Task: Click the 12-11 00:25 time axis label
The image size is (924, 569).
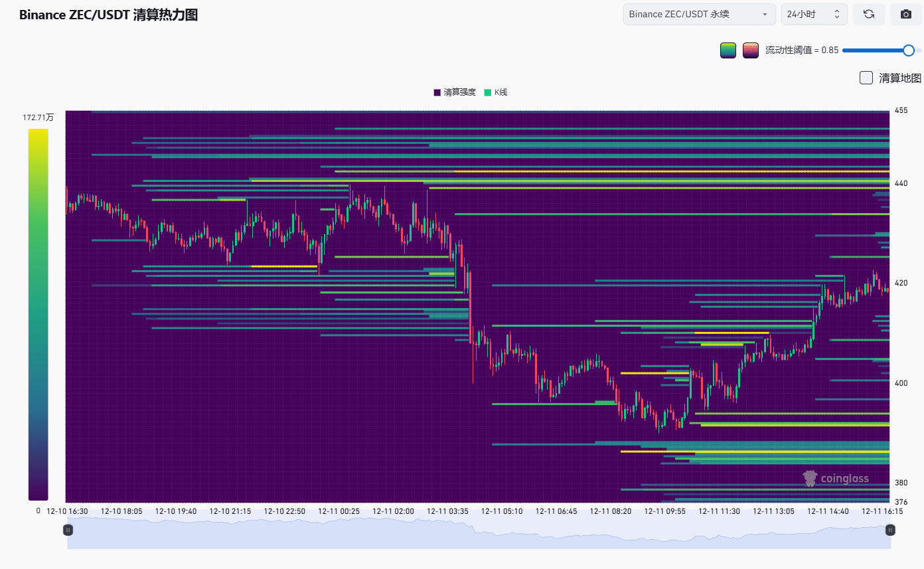Action: [x=339, y=511]
